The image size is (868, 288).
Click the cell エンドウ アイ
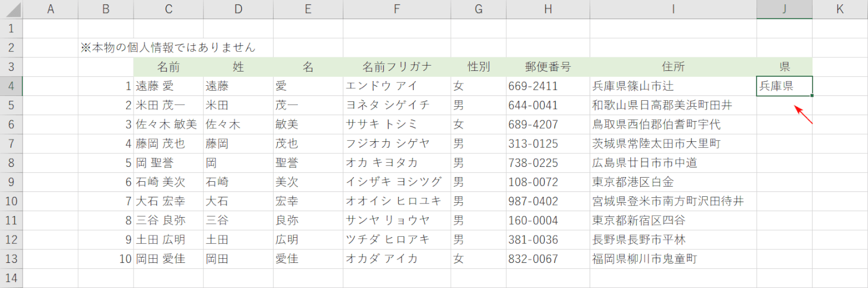point(397,86)
